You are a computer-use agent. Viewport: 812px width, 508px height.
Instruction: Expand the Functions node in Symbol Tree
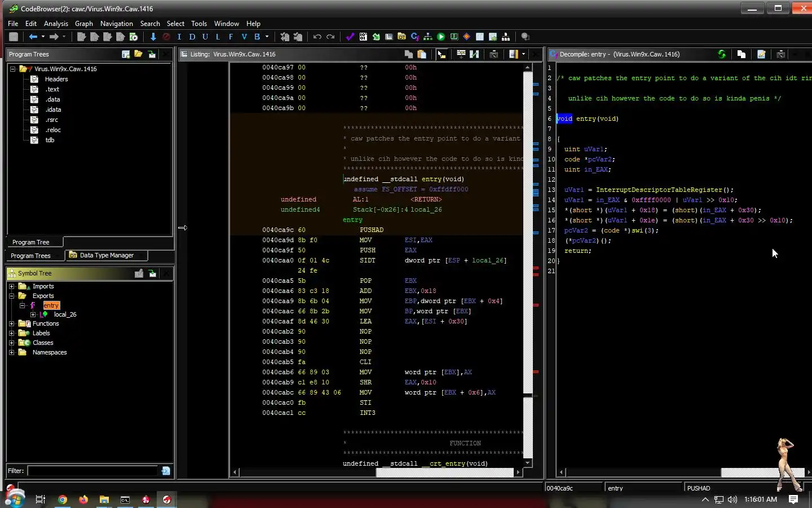tap(12, 323)
